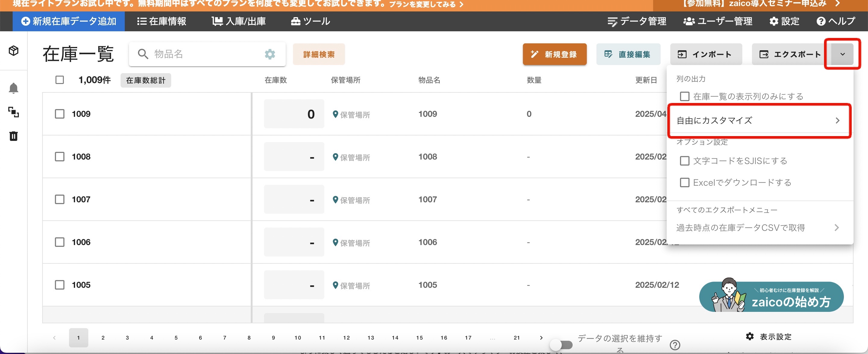Check Excelでダウンロードする option
The height and width of the screenshot is (354, 868).
[x=684, y=183]
